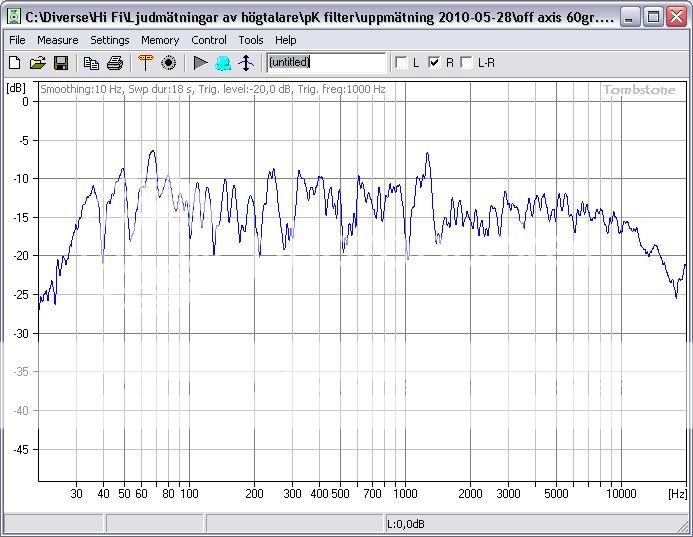
Task: Show the Help menu
Action: (x=286, y=40)
